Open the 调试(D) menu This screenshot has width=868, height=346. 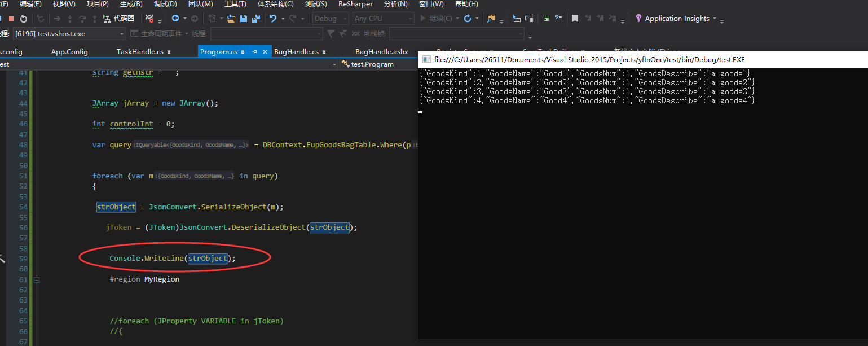point(165,4)
